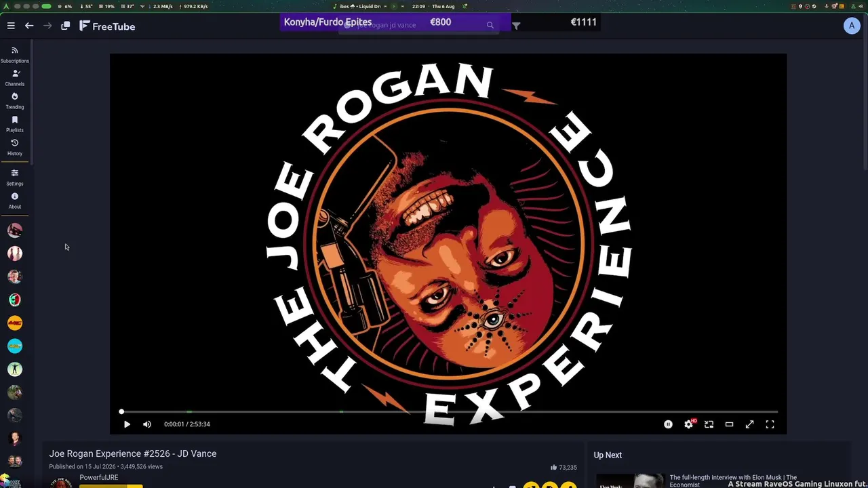Click the published date and views line
This screenshot has height=488, width=868.
(x=106, y=466)
